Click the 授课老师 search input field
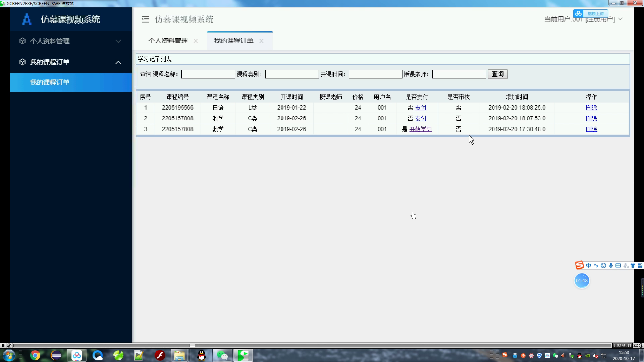 [x=459, y=74]
